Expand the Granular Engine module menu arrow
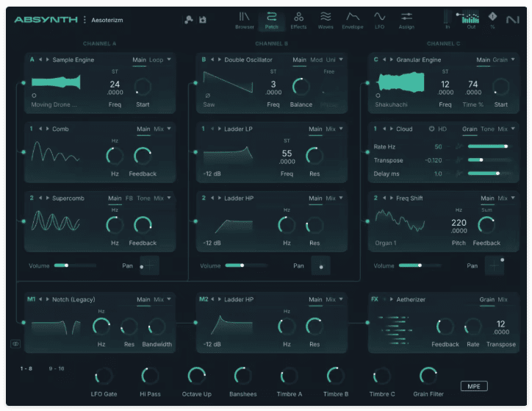The width and height of the screenshot is (532, 411). 513,60
